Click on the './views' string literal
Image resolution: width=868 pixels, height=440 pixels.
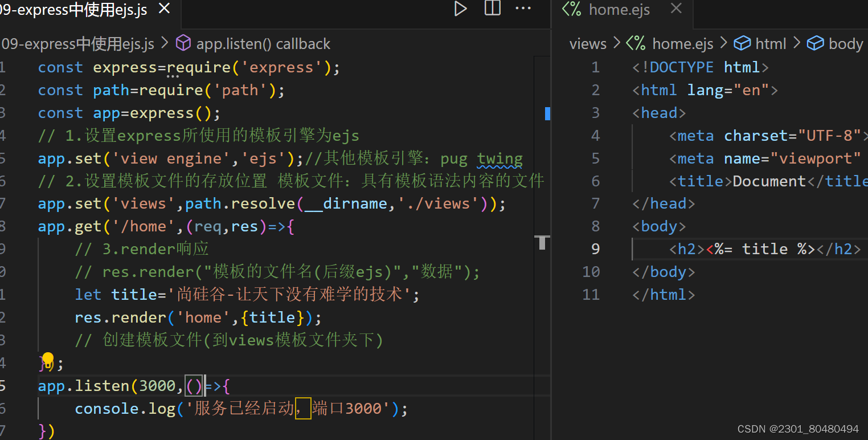point(438,203)
